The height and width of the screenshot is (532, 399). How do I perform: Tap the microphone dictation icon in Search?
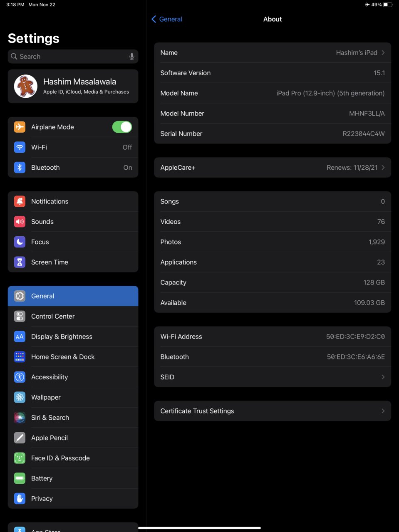[x=132, y=57]
